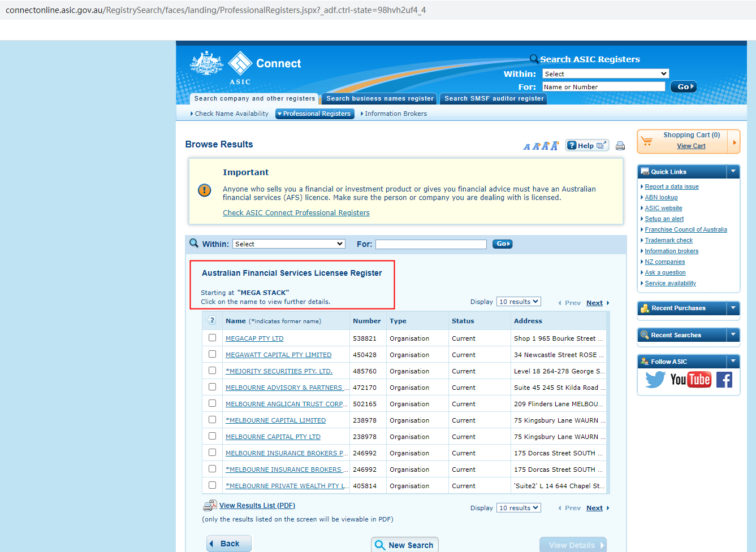Click the For text field in results bar
This screenshot has height=552, width=756.
pyautogui.click(x=431, y=244)
